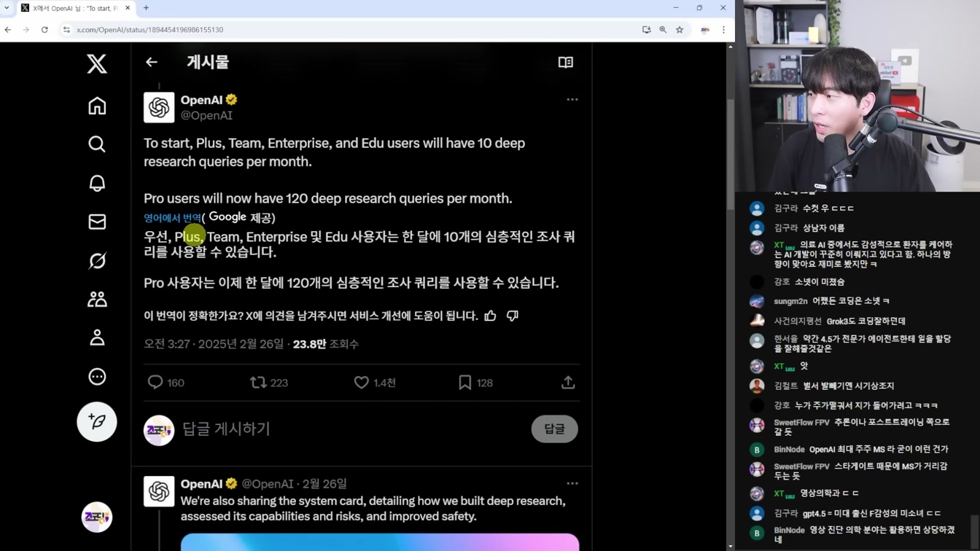Click the install app icon in the address bar

646,30
